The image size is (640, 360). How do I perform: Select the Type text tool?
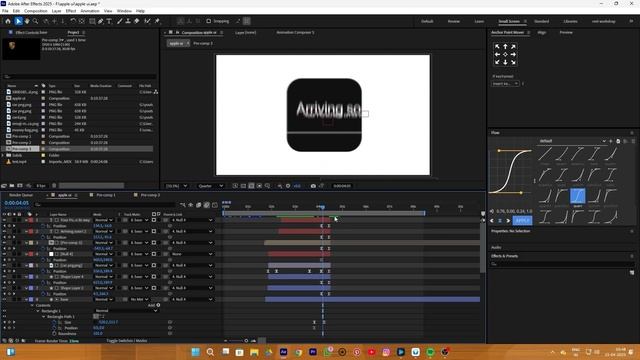click(109, 21)
